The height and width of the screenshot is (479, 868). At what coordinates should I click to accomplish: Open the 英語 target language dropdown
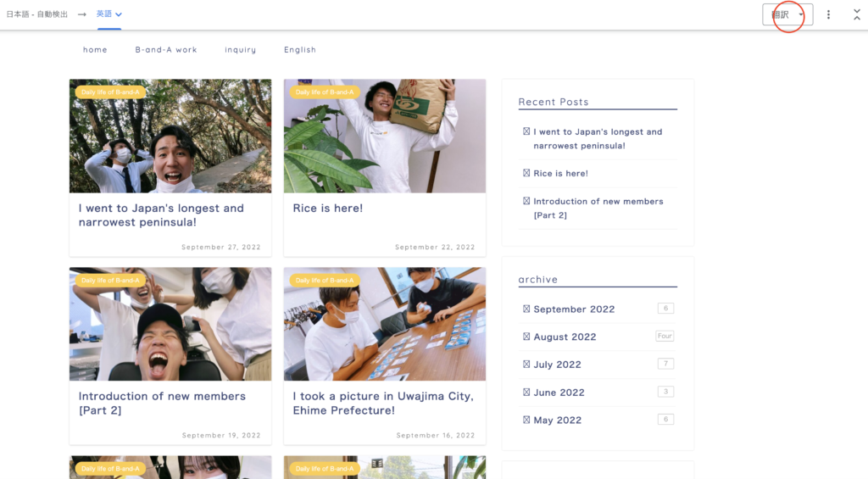click(109, 14)
